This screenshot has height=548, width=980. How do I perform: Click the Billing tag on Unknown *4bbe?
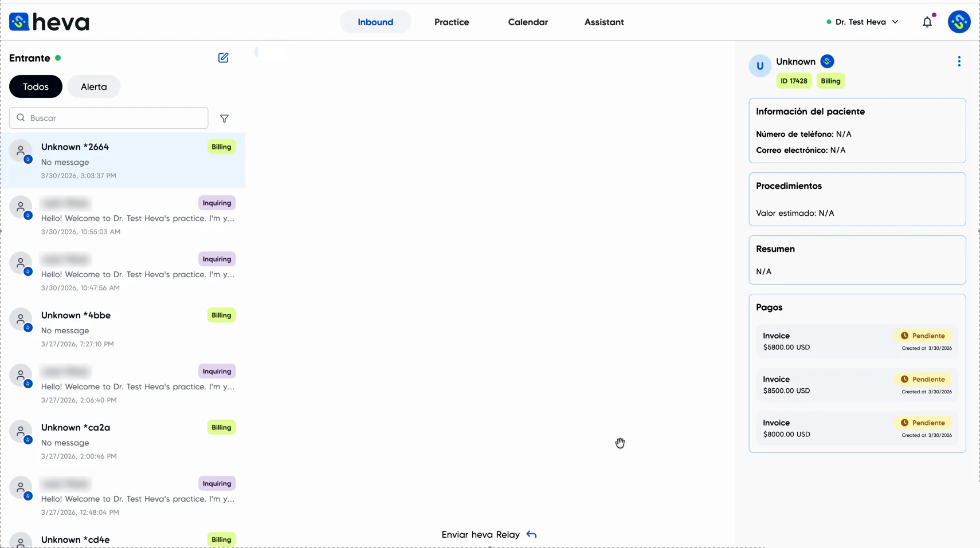pos(221,315)
